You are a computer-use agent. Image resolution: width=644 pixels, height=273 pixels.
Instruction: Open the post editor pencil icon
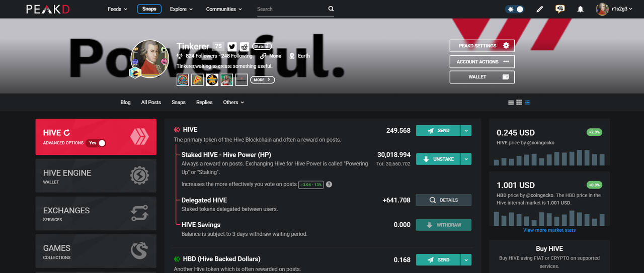pos(540,9)
